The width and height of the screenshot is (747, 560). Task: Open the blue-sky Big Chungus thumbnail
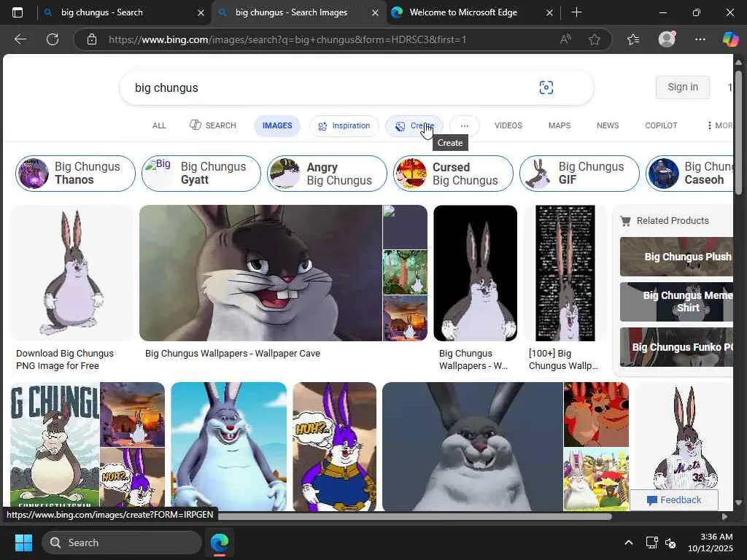pyautogui.click(x=228, y=446)
